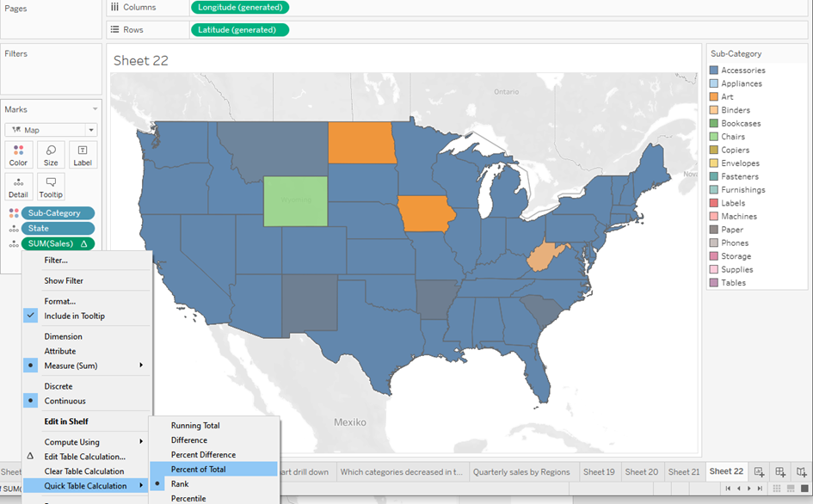Viewport: 813px width, 504px height.
Task: Go to first sheet tab arrow
Action: coord(728,489)
